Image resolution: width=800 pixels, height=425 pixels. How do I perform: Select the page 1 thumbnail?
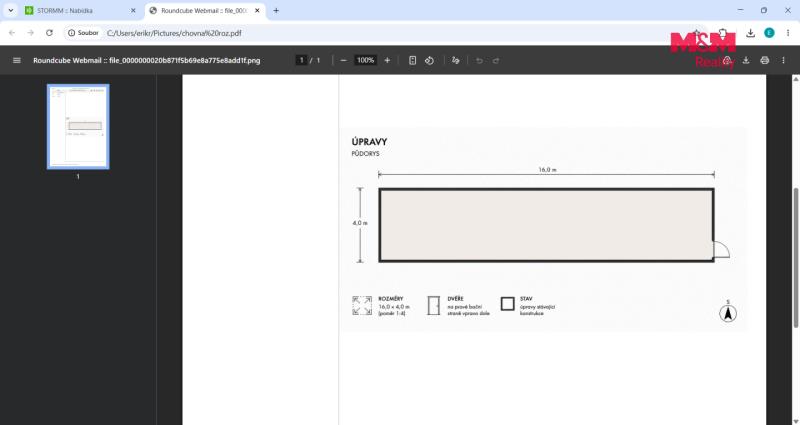click(x=78, y=127)
